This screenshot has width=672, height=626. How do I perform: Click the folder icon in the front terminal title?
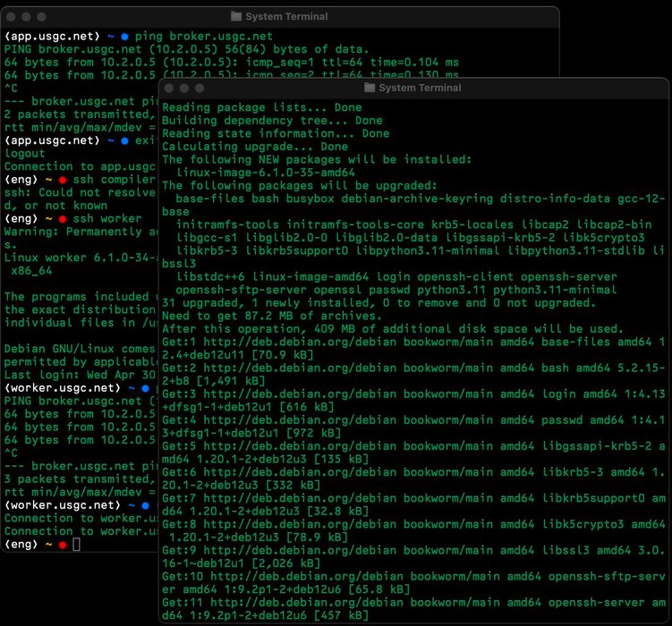click(x=369, y=88)
